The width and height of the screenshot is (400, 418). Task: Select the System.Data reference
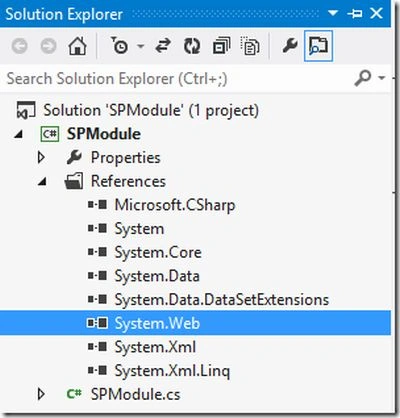click(x=157, y=276)
